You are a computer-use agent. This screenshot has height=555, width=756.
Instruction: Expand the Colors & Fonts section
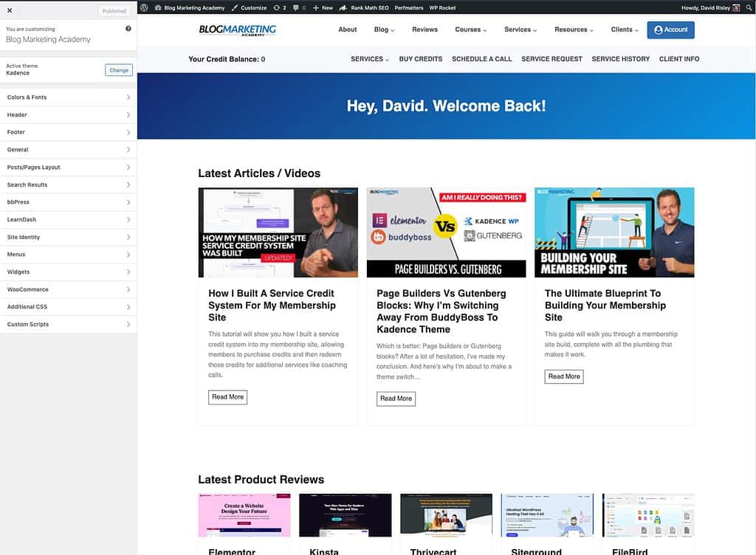[x=69, y=97]
